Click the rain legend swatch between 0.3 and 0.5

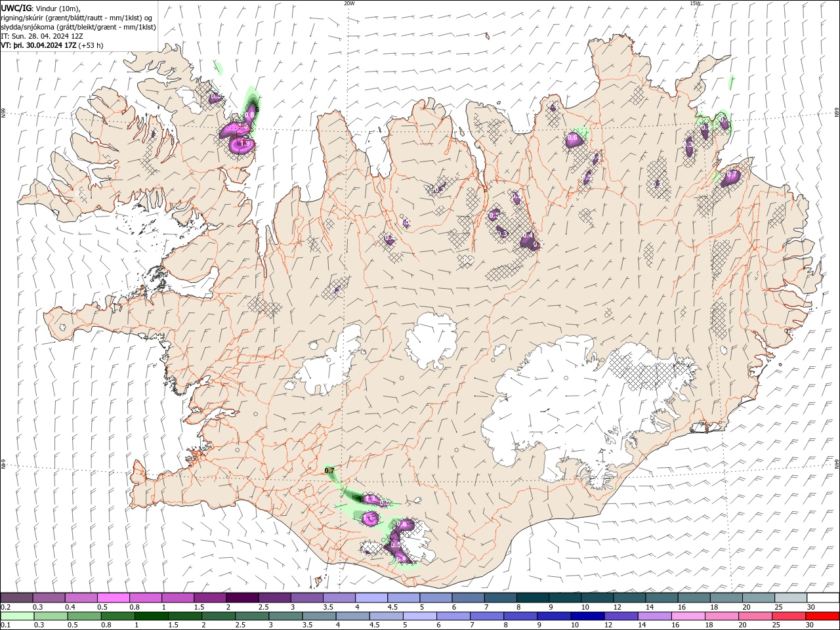point(49,616)
